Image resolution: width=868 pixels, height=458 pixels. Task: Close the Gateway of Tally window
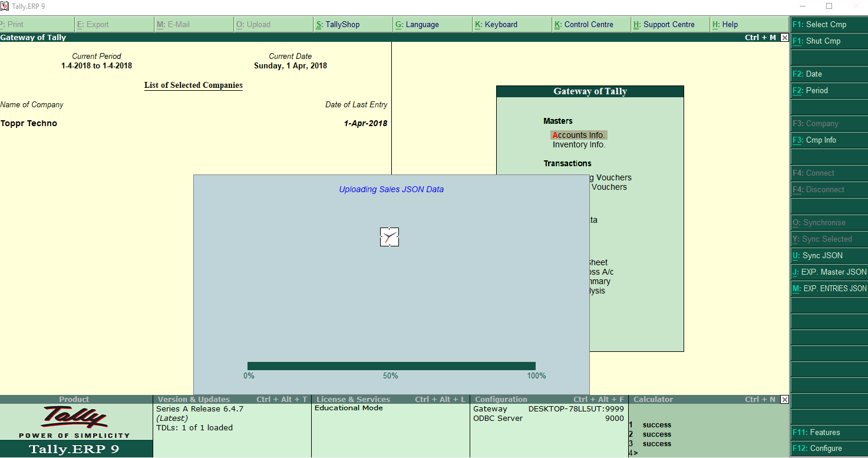(784, 37)
